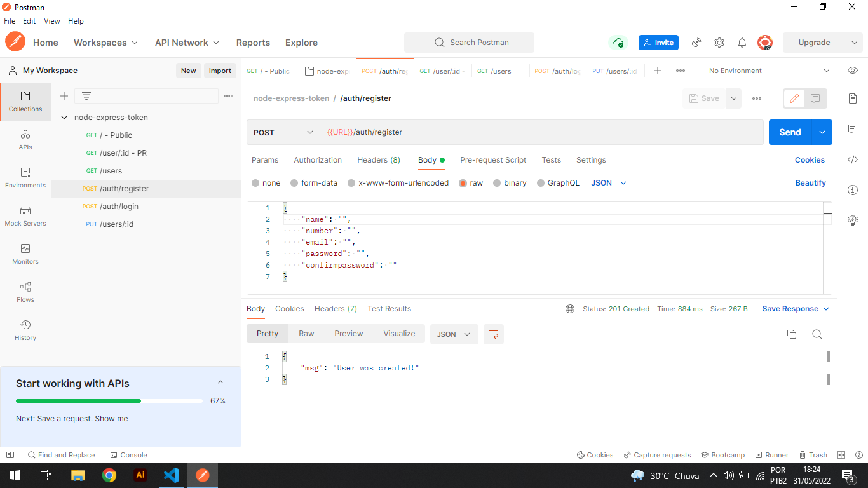The width and height of the screenshot is (868, 488).
Task: Click the cloud sync status icon
Action: [618, 43]
